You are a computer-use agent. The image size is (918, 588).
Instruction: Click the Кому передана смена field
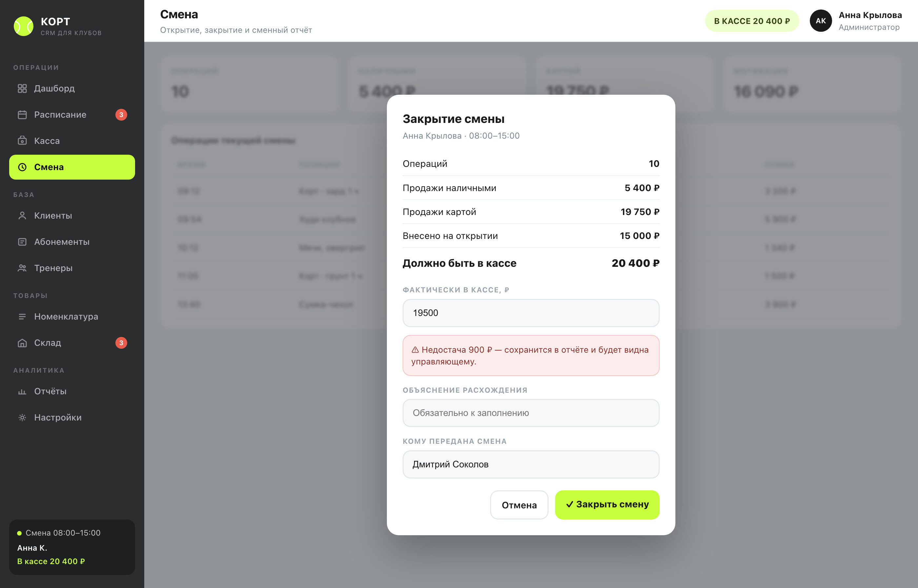click(x=531, y=464)
